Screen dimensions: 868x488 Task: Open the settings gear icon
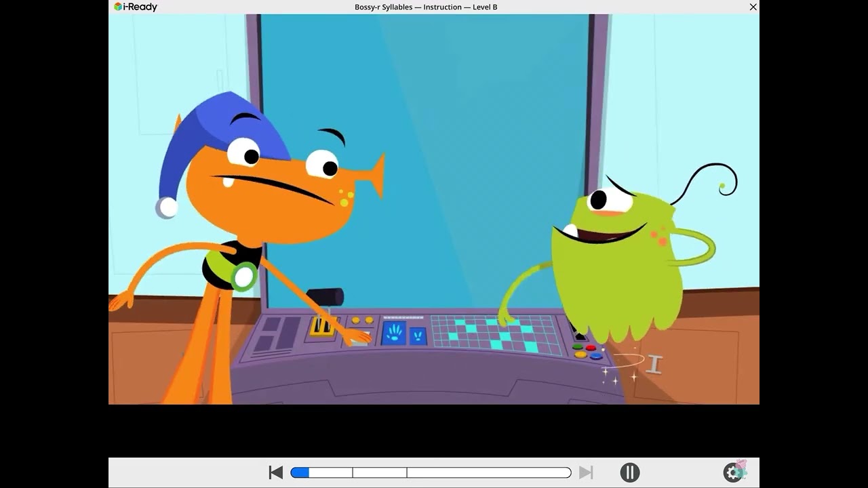734,472
